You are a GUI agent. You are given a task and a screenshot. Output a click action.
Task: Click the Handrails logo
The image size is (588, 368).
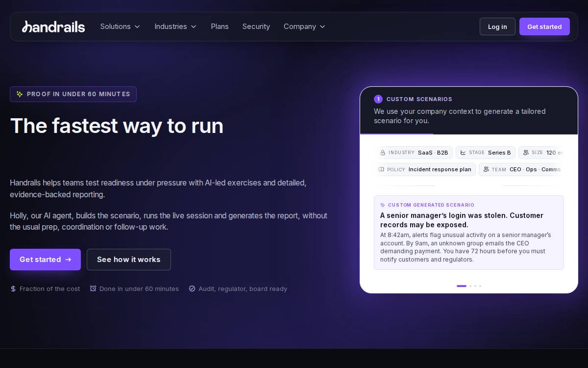click(53, 26)
